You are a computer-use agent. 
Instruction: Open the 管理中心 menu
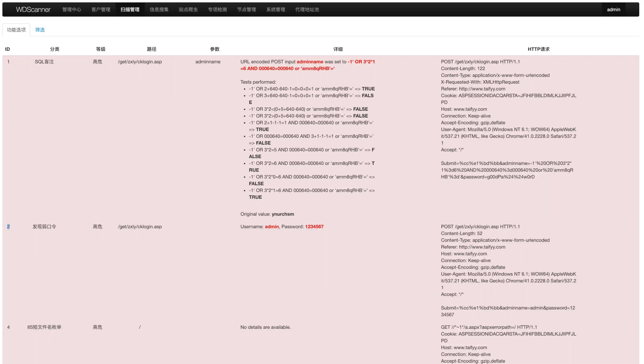(x=71, y=9)
